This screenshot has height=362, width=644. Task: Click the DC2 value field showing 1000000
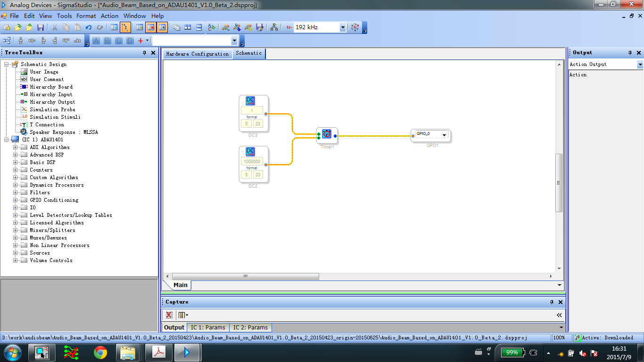(x=252, y=161)
